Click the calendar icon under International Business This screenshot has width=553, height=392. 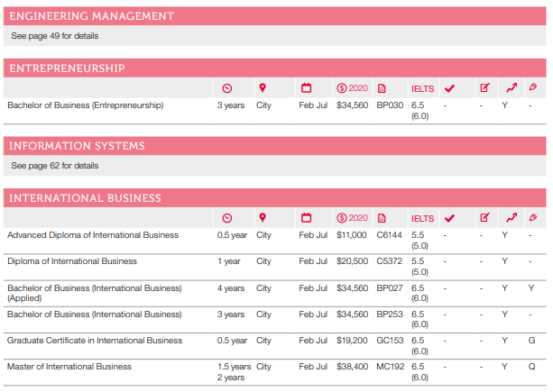[x=306, y=218]
